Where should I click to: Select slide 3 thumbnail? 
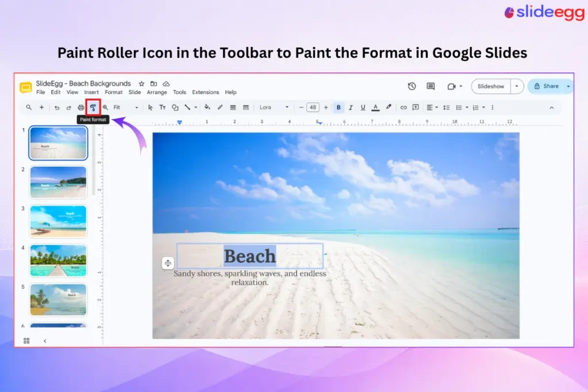(x=58, y=222)
